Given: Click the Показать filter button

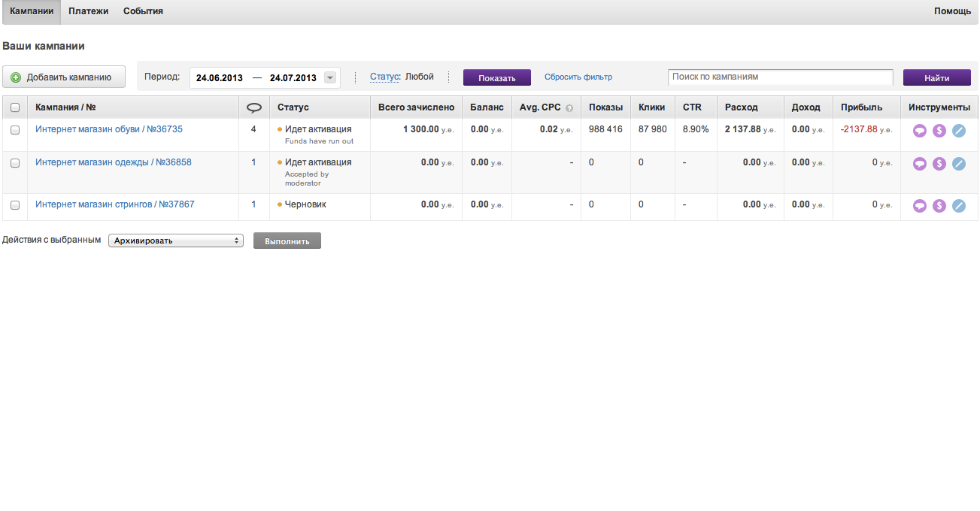Looking at the screenshot, I should (x=496, y=78).
